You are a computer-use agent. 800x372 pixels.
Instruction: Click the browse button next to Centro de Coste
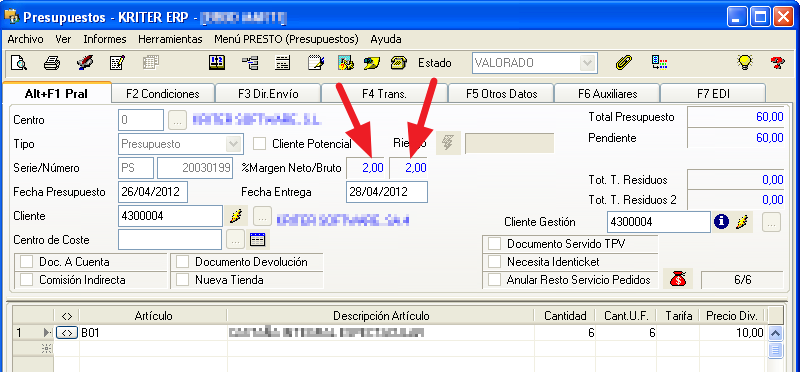click(235, 239)
